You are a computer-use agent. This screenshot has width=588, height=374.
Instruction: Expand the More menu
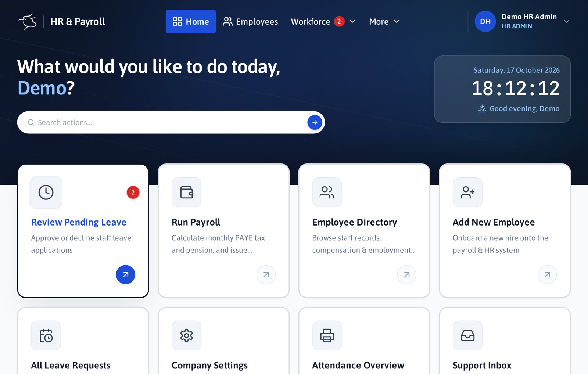tap(384, 21)
